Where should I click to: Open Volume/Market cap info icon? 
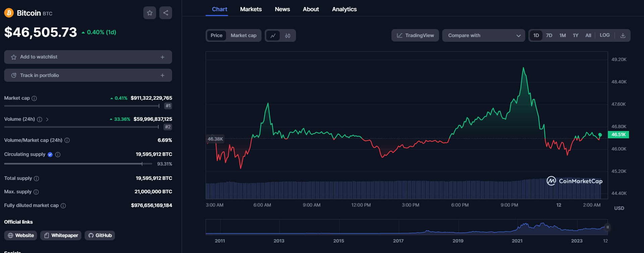pos(67,140)
